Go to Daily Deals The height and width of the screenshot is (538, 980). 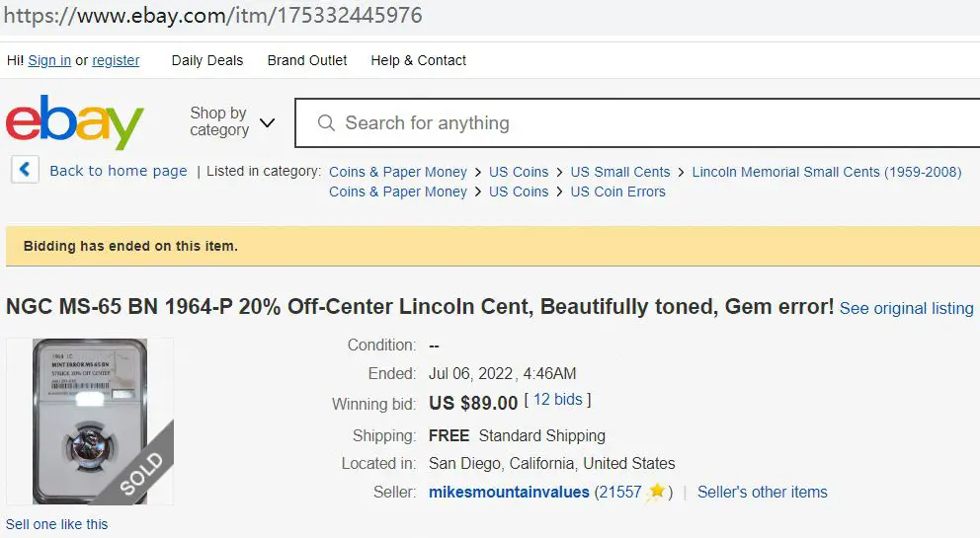(x=206, y=60)
